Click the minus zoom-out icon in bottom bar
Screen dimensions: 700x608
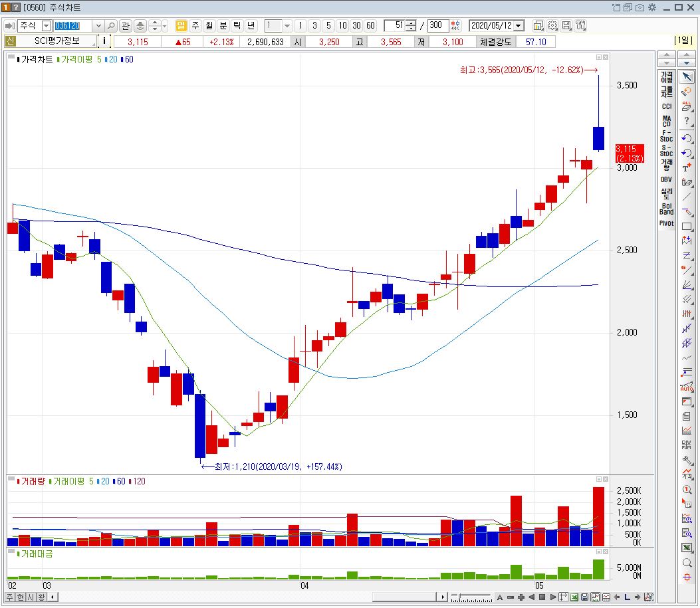[511, 597]
